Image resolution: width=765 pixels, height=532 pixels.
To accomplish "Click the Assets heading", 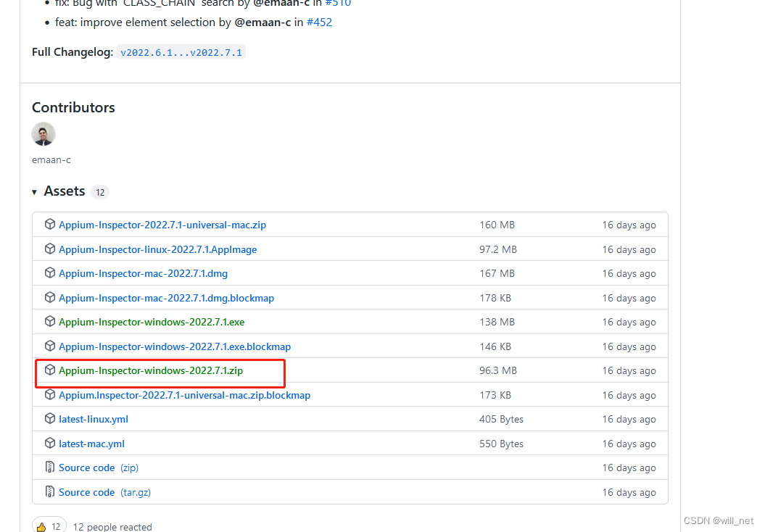I will [65, 191].
